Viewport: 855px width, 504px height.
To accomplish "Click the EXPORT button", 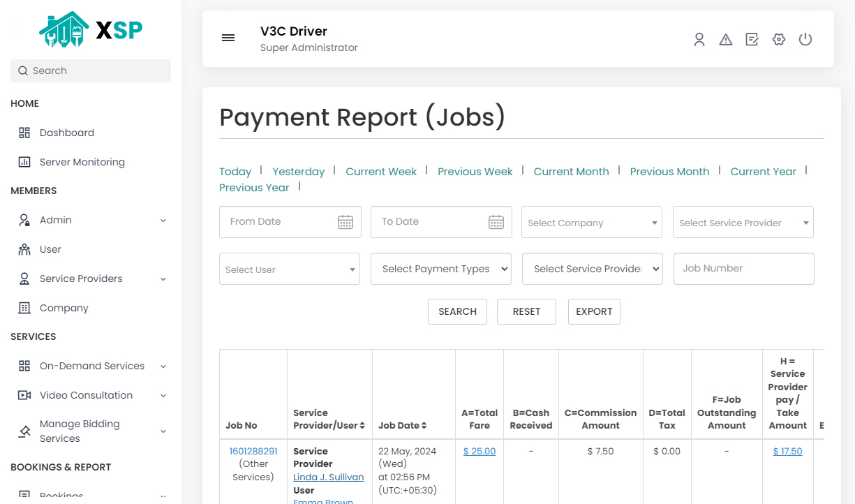I will tap(594, 311).
